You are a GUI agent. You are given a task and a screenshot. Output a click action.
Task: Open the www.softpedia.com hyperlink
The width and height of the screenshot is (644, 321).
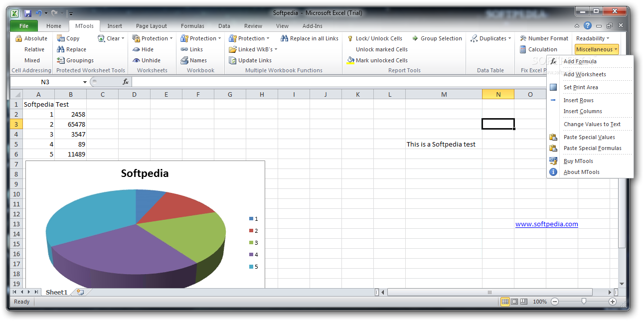547,224
